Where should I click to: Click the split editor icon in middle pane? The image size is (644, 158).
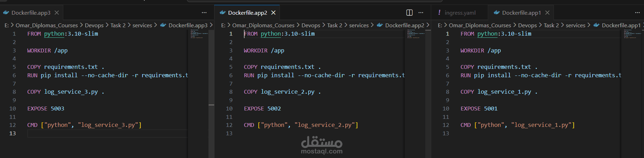click(410, 13)
